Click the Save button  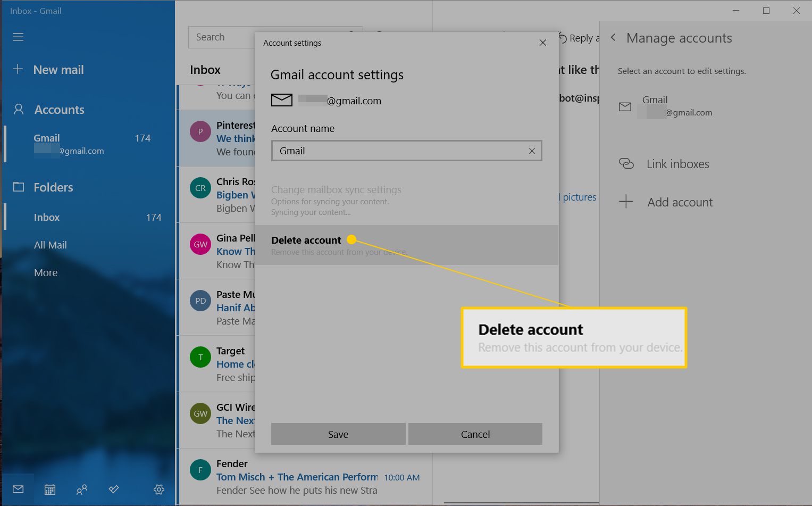[x=338, y=434]
